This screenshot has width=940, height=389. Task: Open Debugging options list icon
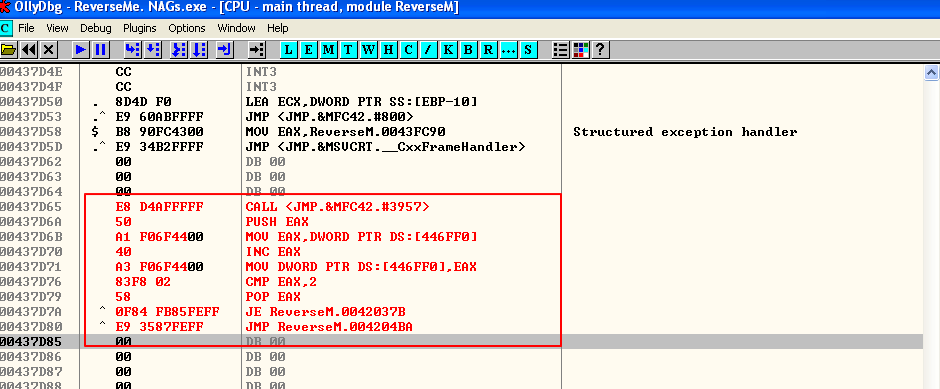point(561,50)
